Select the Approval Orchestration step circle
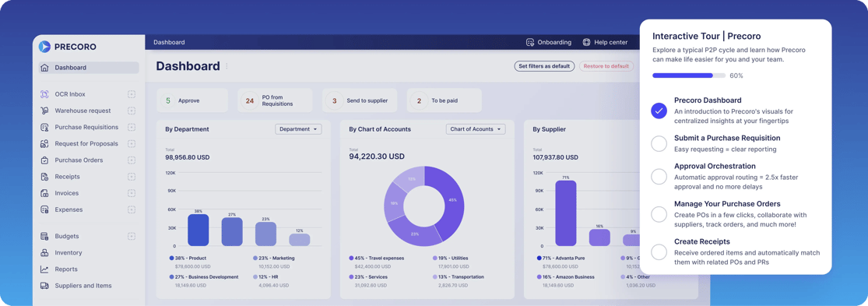 pyautogui.click(x=659, y=177)
